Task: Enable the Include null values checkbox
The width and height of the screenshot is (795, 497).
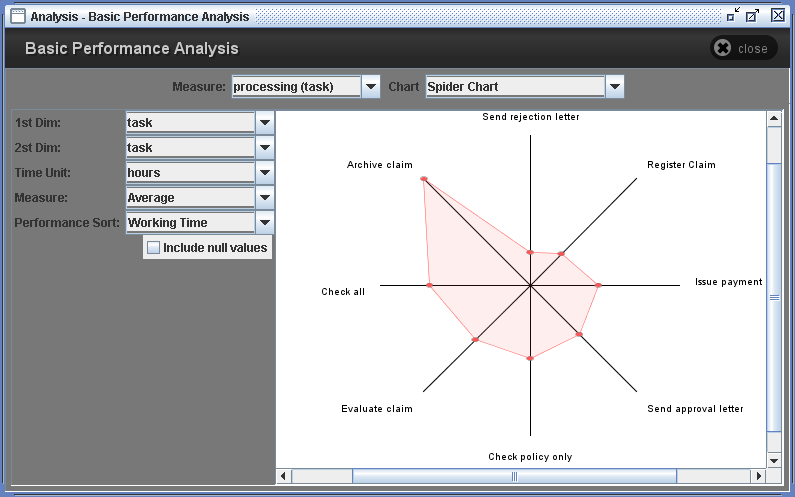Action: pos(154,247)
